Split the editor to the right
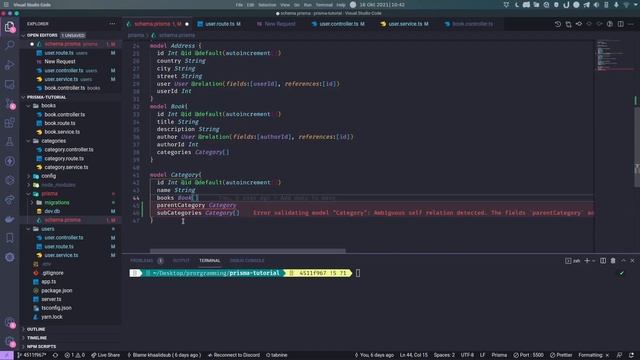 pyautogui.click(x=620, y=24)
